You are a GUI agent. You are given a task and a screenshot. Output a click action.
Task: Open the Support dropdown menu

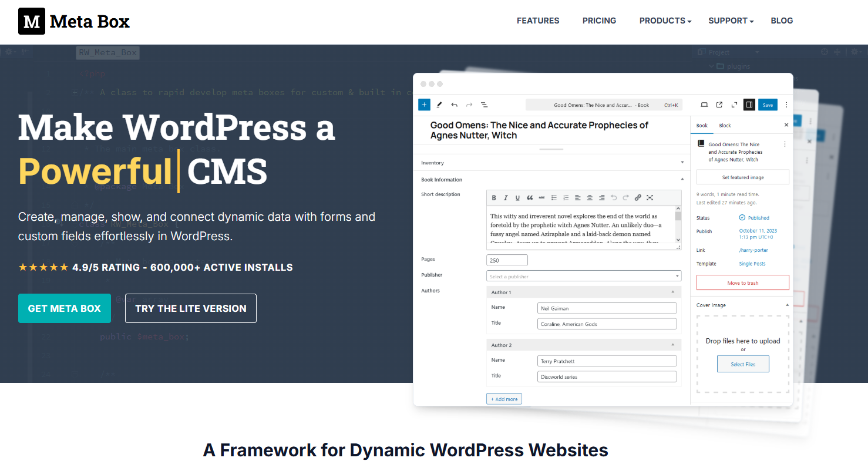(731, 21)
